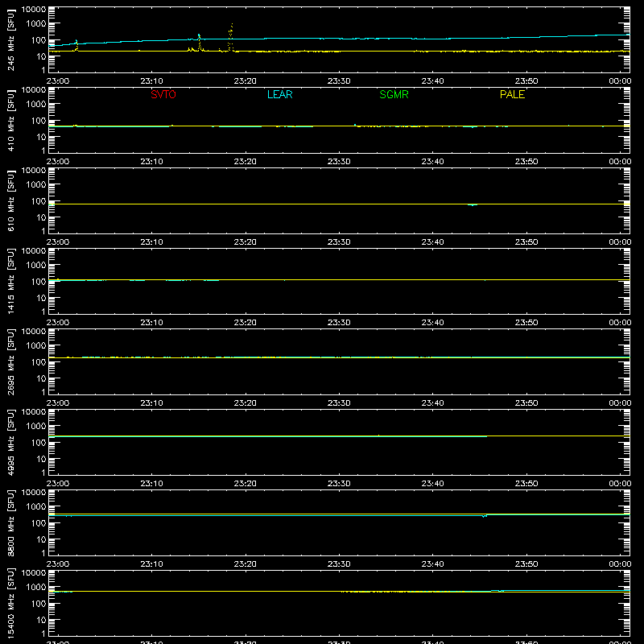
Task: Click the 10000 y-axis value of 245 MHz plot
Action: (x=34, y=10)
